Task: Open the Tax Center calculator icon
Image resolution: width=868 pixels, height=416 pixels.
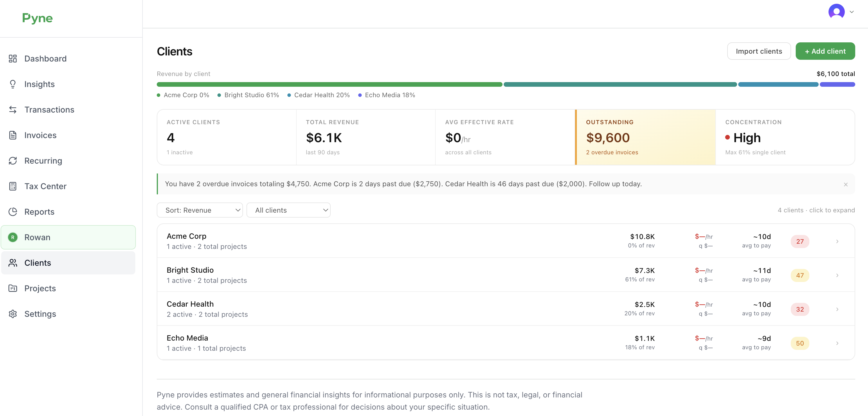Action: pyautogui.click(x=13, y=186)
